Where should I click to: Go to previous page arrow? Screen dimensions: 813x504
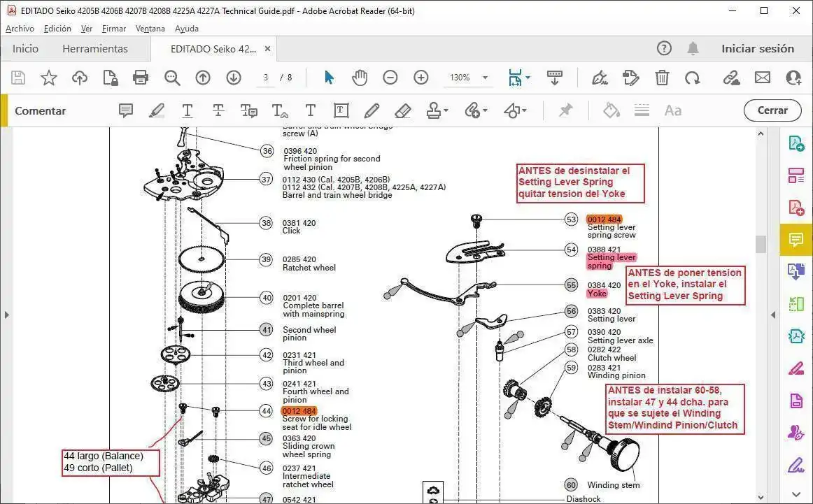(203, 78)
